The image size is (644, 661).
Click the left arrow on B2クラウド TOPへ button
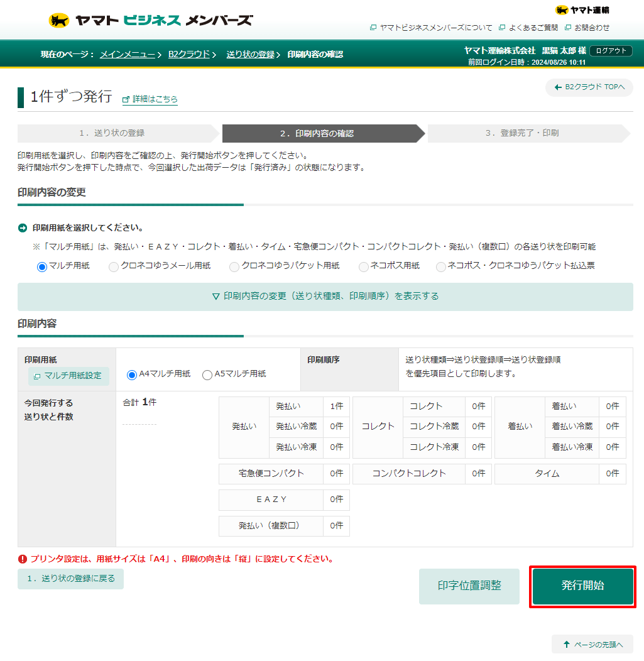coord(557,87)
